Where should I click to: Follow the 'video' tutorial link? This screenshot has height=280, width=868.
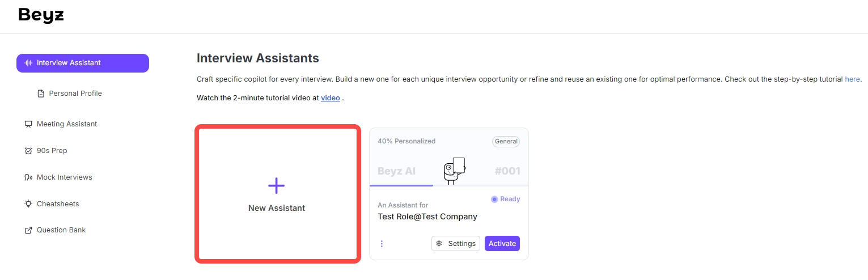click(330, 98)
